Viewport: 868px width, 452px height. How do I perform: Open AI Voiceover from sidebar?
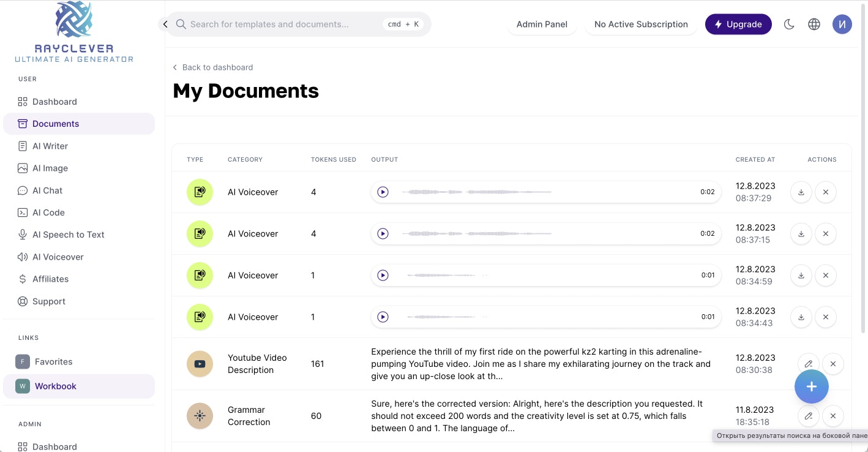[x=58, y=257]
